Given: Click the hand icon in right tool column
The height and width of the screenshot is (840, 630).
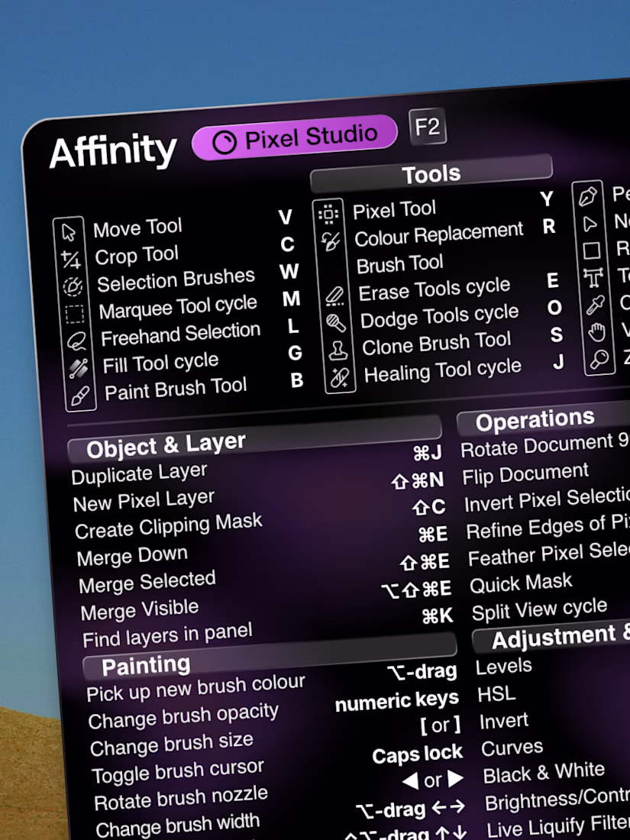Looking at the screenshot, I should pos(596,331).
